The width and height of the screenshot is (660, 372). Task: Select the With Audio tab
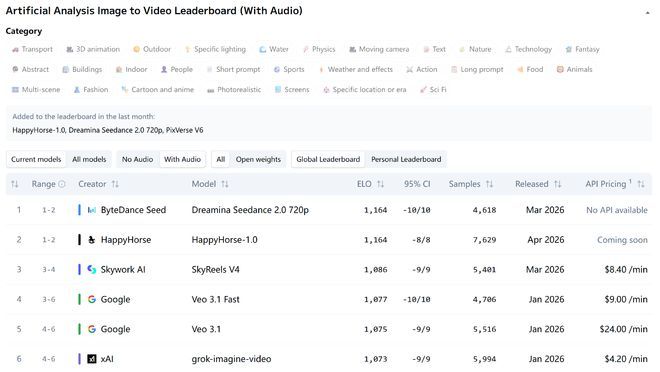(182, 159)
